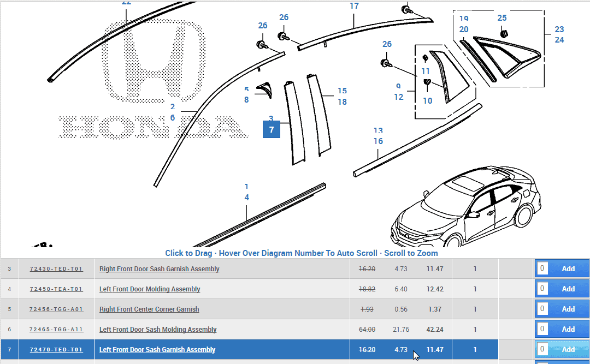This screenshot has height=364, width=590.
Task: Open Left Front Door Molding Assembly details
Action: coord(150,289)
